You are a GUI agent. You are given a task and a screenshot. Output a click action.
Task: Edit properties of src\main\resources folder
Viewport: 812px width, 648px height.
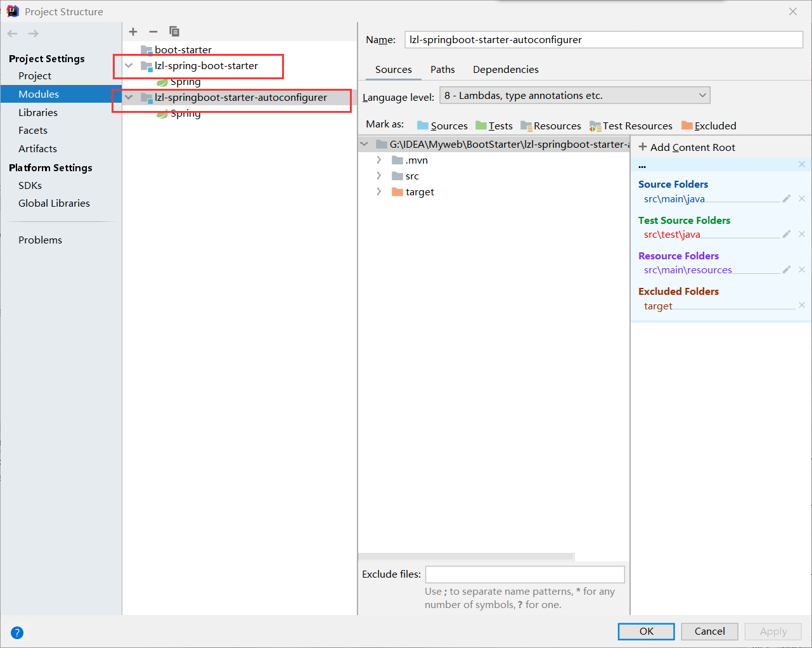[787, 269]
